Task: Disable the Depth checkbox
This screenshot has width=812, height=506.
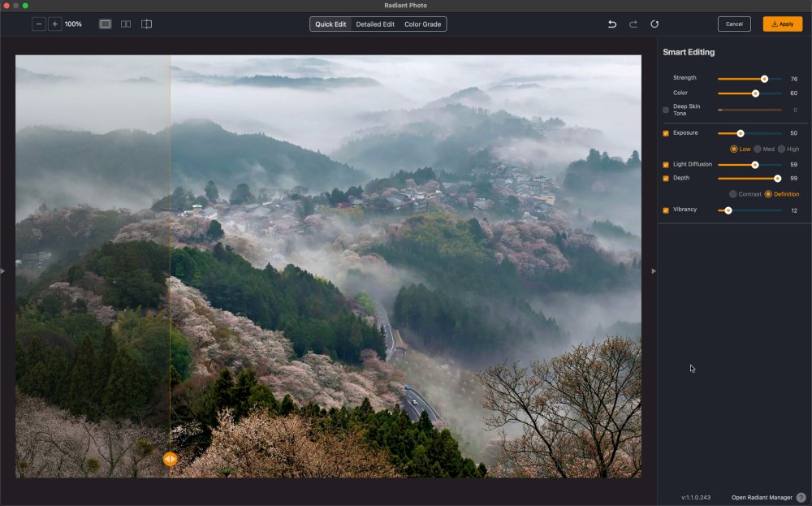Action: tap(666, 178)
